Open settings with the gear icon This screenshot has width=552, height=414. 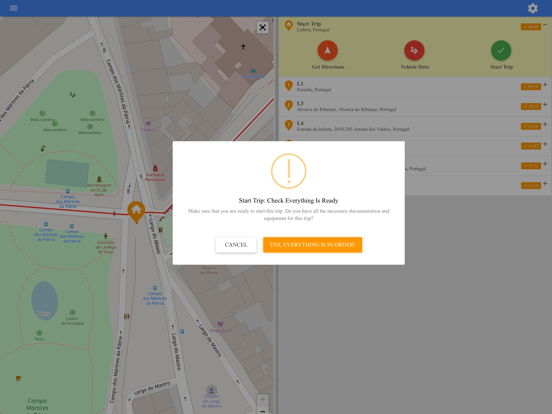[x=533, y=8]
